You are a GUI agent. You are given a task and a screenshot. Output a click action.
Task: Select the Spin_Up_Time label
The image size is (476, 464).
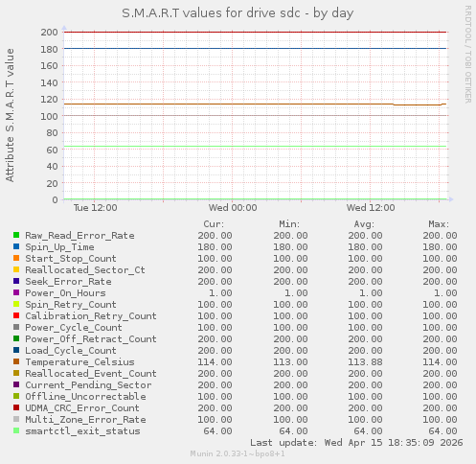[59, 247]
